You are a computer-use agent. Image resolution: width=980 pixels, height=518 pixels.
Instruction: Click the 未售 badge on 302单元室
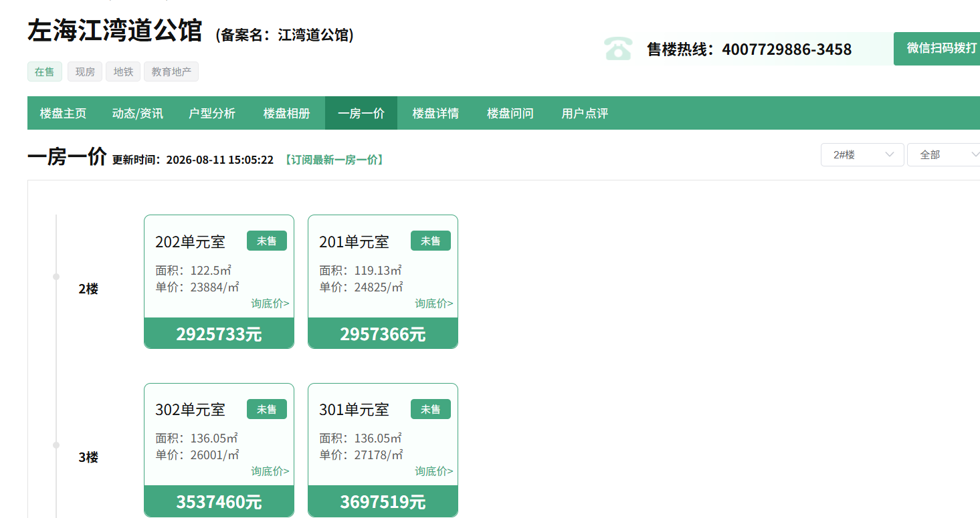267,409
